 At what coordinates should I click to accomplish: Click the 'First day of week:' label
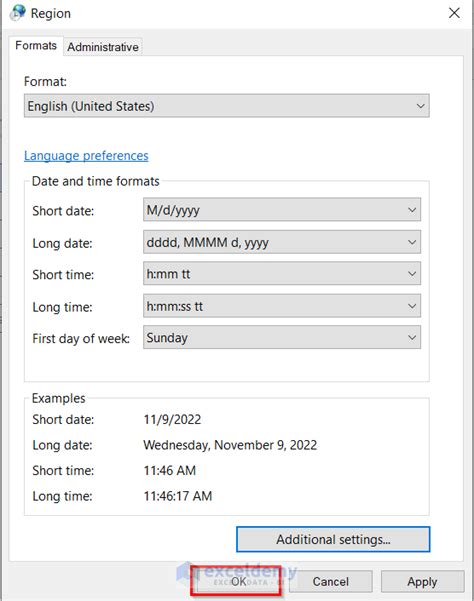coord(81,338)
